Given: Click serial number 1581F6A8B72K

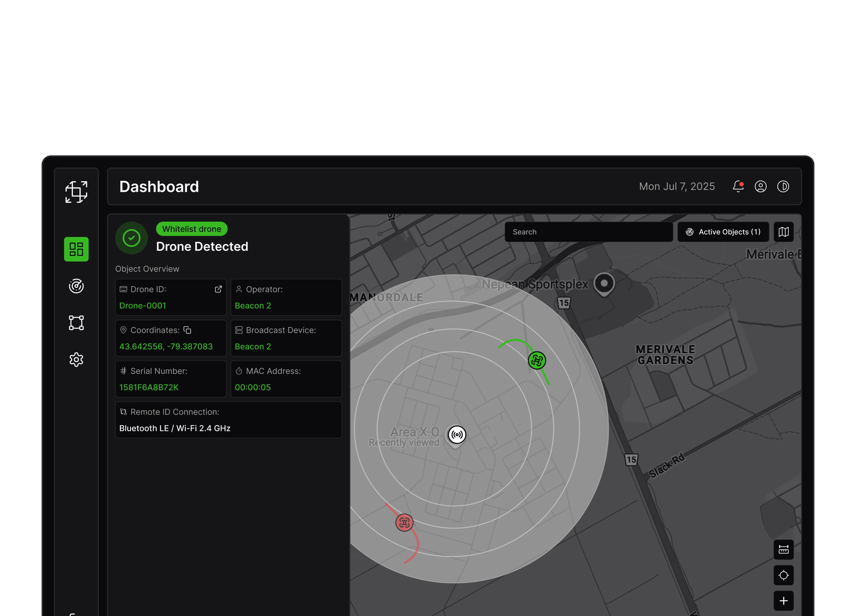Looking at the screenshot, I should 149,387.
